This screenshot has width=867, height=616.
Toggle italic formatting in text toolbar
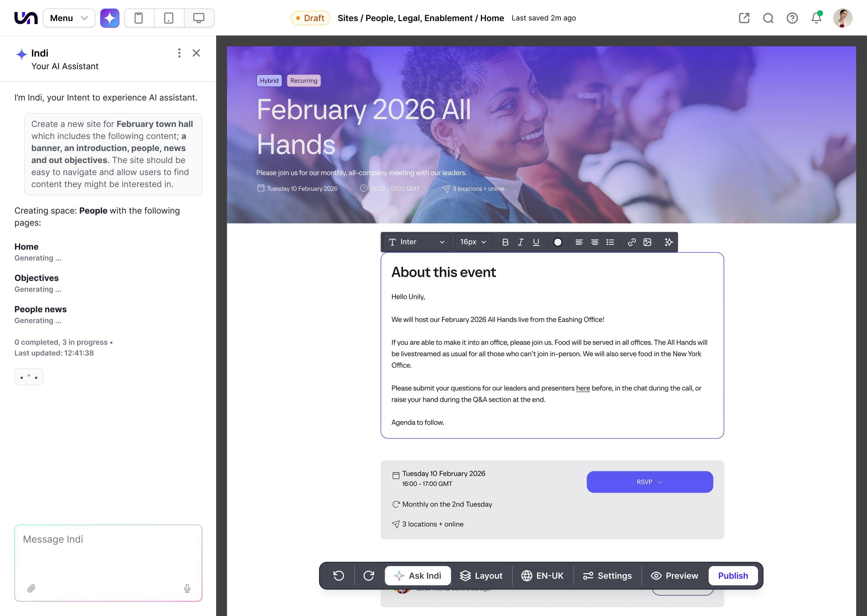pos(521,242)
